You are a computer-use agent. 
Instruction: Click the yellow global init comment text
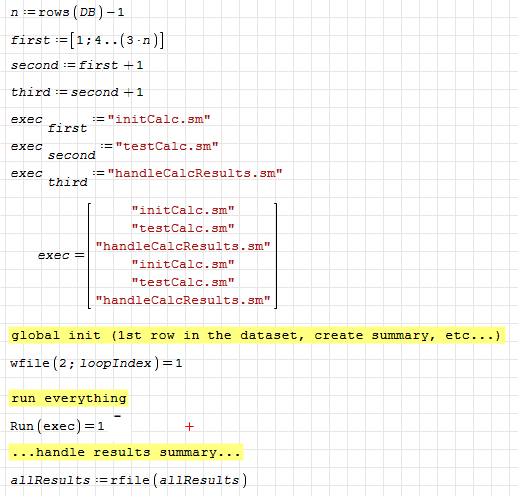[x=257, y=335]
